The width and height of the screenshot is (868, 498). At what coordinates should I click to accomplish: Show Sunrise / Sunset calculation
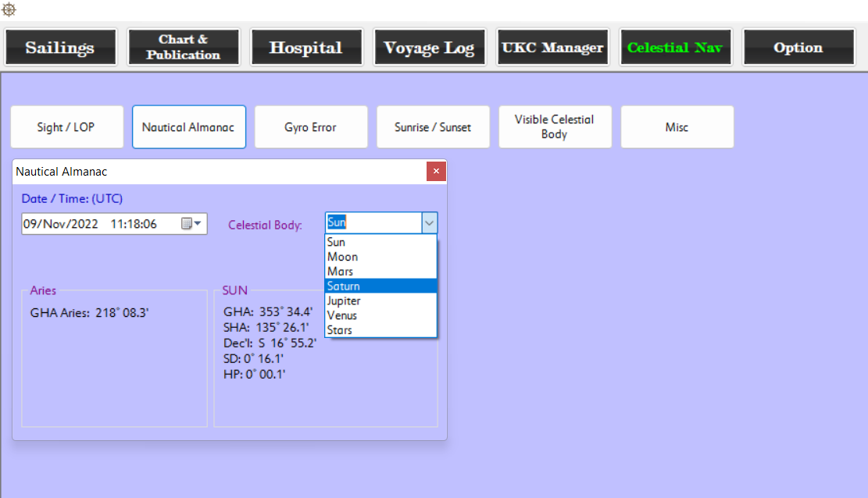pyautogui.click(x=433, y=127)
